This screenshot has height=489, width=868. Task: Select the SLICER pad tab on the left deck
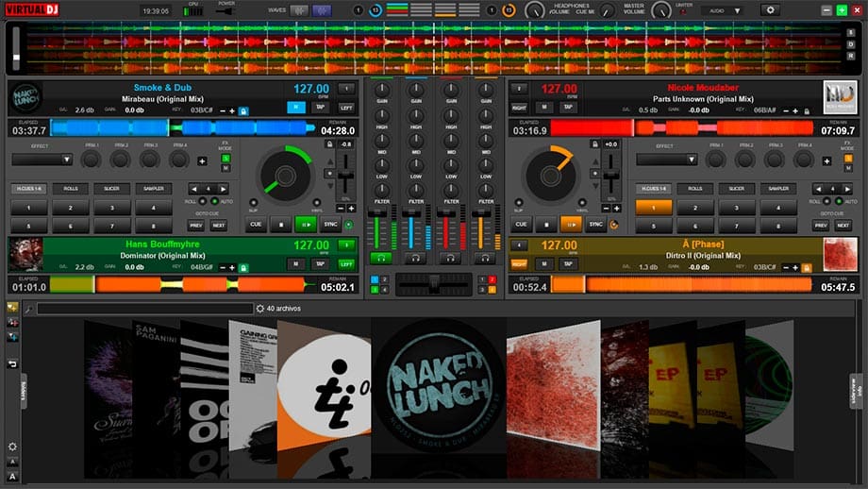(x=112, y=189)
